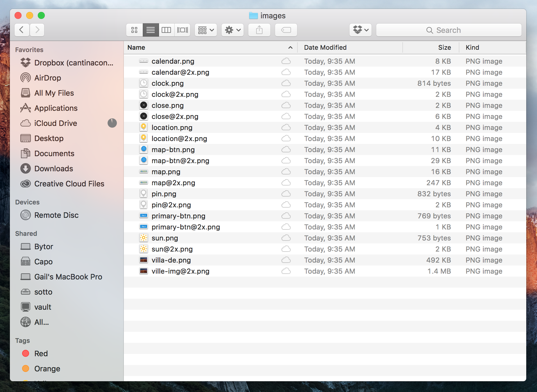Open the Downloads folder in the sidebar
Viewport: 537px width, 392px height.
click(x=53, y=168)
